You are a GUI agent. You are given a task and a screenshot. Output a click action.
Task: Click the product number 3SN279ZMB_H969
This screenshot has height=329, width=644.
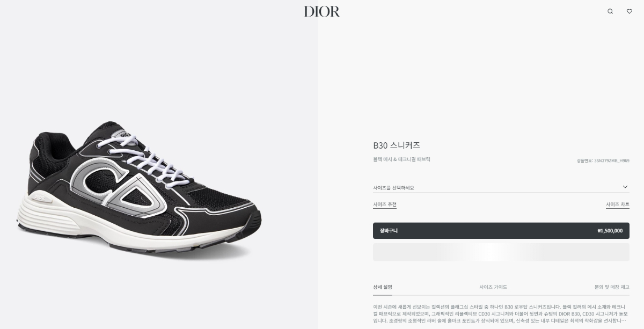coord(612,160)
